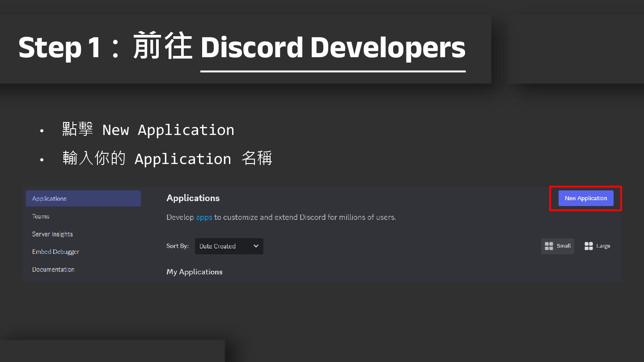The width and height of the screenshot is (644, 362).
Task: Follow the blue "apps" hyperlink
Action: pyautogui.click(x=204, y=217)
